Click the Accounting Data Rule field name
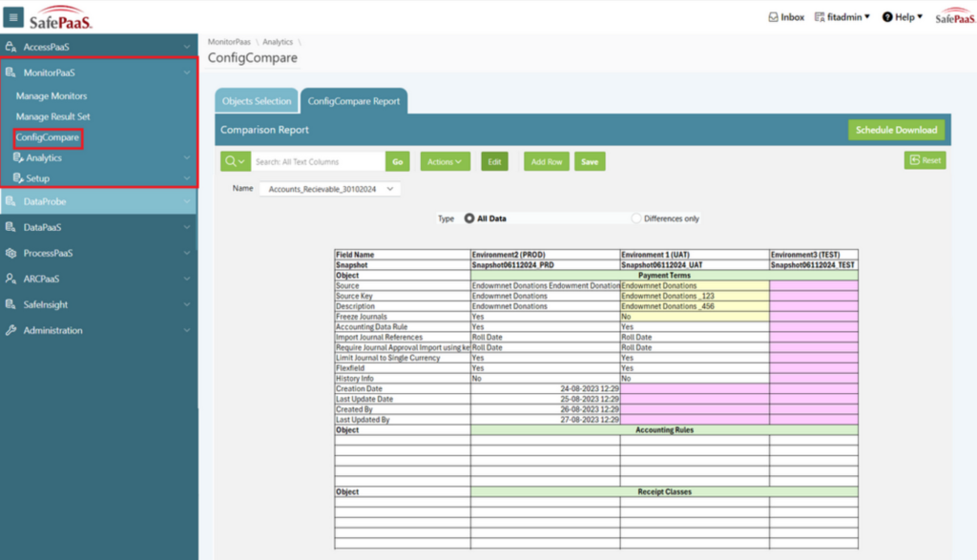Viewport: 977px width, 560px height. click(371, 327)
